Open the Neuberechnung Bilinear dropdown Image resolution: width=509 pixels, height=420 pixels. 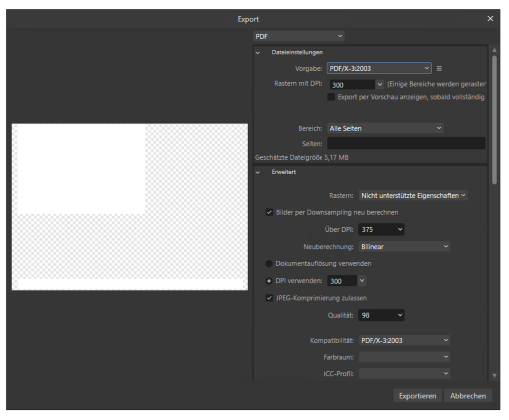(x=404, y=247)
